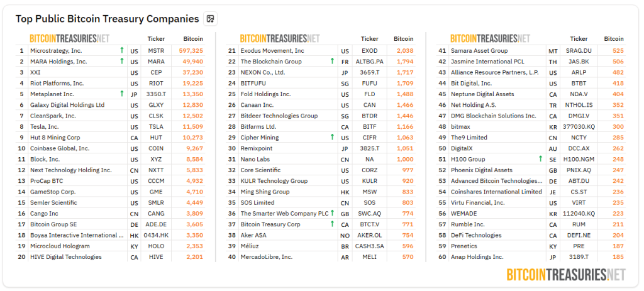The height and width of the screenshot is (291, 644).
Task: Click the 'JAS.BK' ticker cell
Action: point(579,62)
